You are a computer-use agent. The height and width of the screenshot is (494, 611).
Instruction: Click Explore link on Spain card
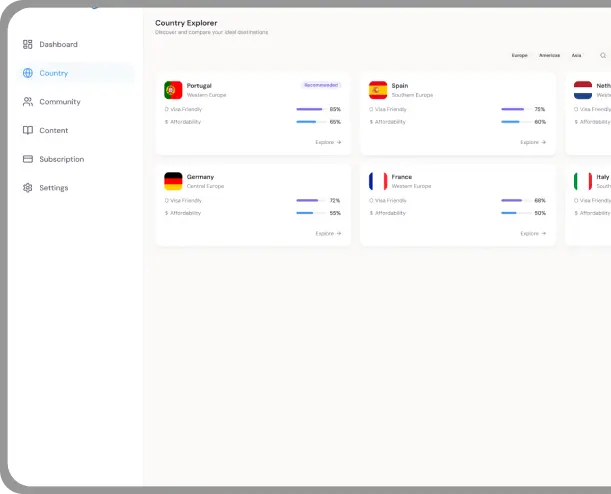[x=533, y=142]
